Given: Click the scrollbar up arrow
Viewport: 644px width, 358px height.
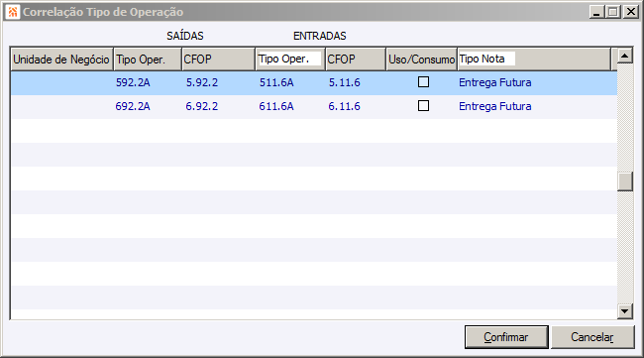Looking at the screenshot, I should (625, 56).
